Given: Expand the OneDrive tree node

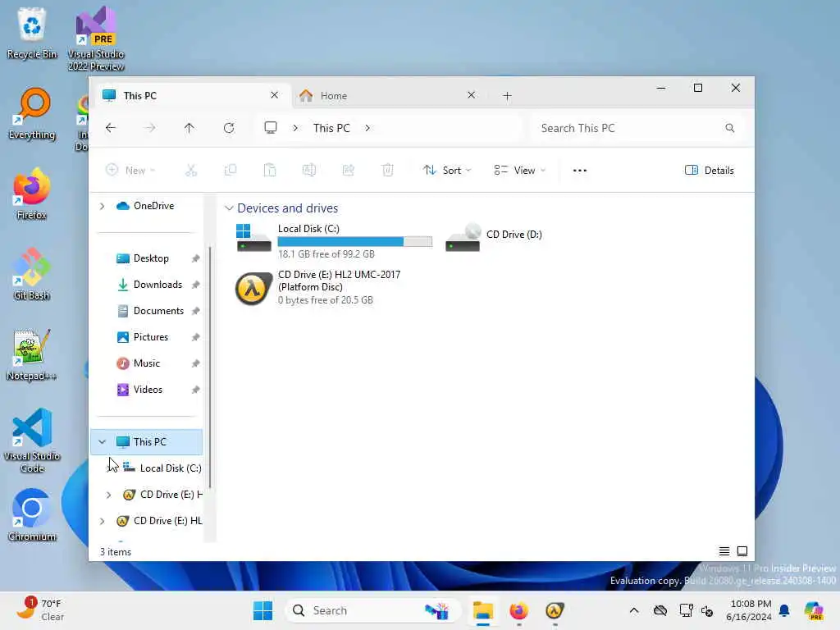Looking at the screenshot, I should pos(102,206).
